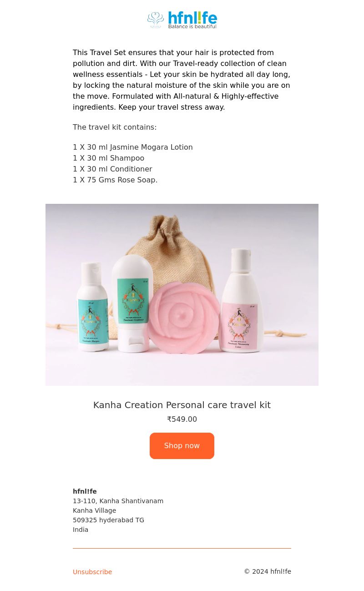Click the 'Balance is beautiful' tagline
Viewport: 364px width, 591px height.
tap(192, 26)
